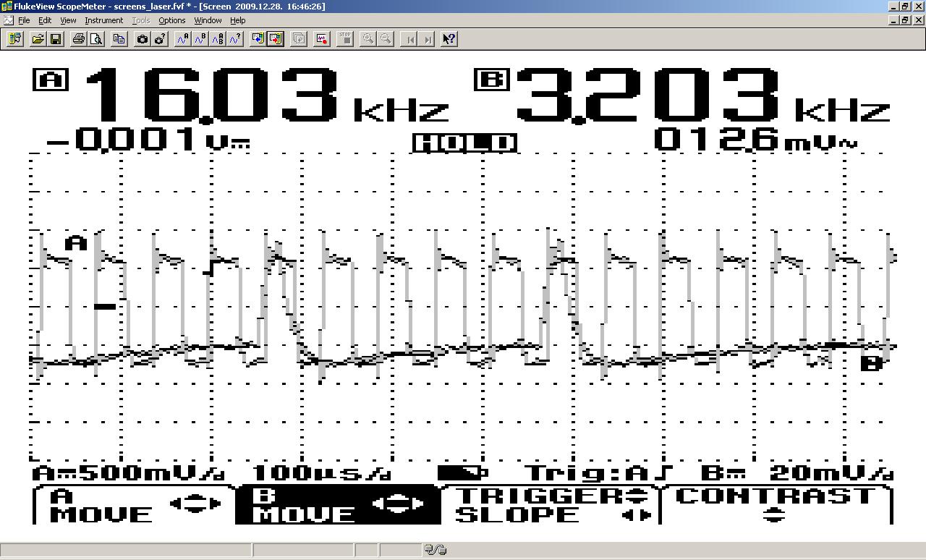
Task: Zoom in with the magnifier plus icon
Action: (368, 39)
